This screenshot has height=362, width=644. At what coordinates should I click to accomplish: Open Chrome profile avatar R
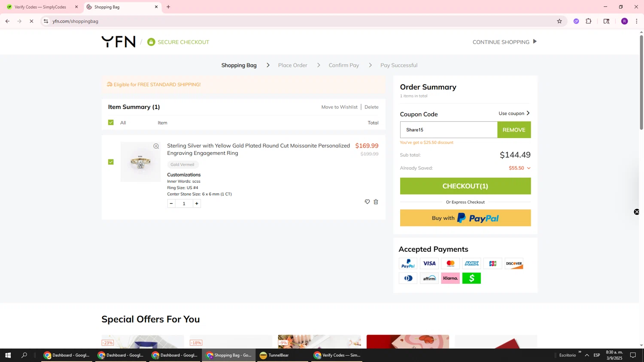point(624,21)
